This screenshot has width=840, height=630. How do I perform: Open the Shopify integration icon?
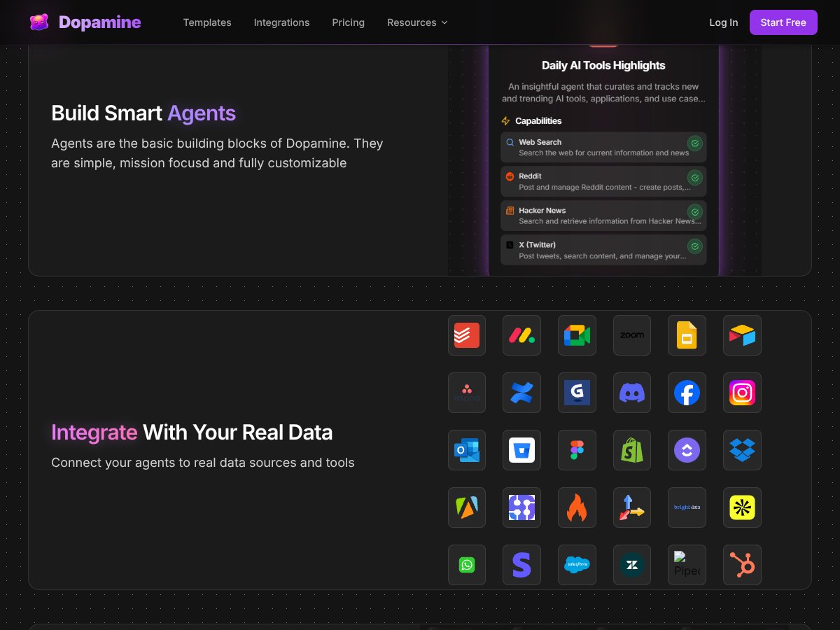coord(631,450)
